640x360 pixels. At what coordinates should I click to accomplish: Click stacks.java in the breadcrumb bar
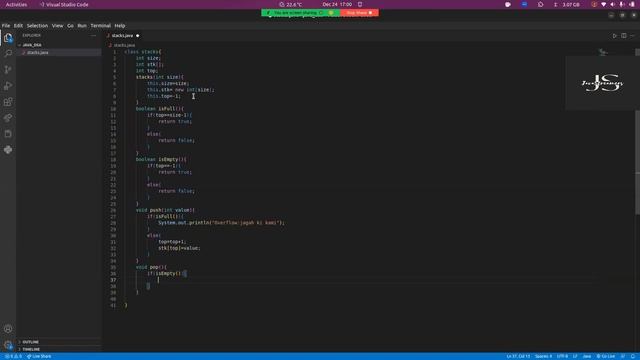point(124,45)
